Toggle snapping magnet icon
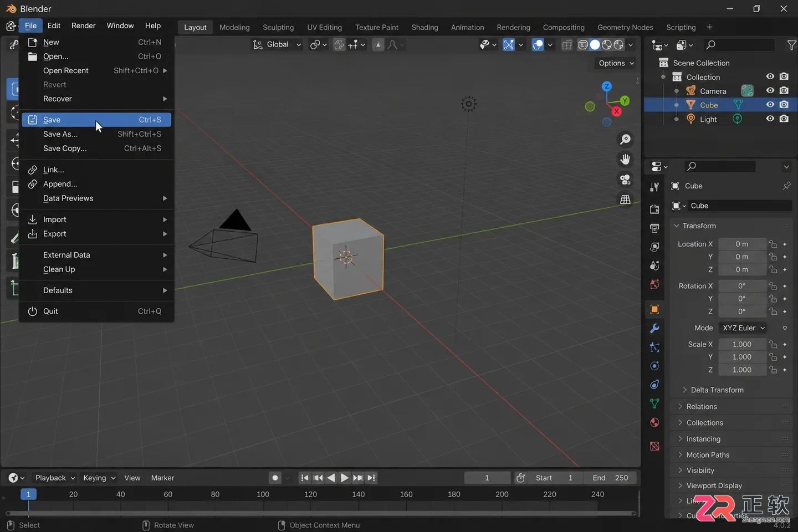The height and width of the screenshot is (532, 798). pos(339,45)
